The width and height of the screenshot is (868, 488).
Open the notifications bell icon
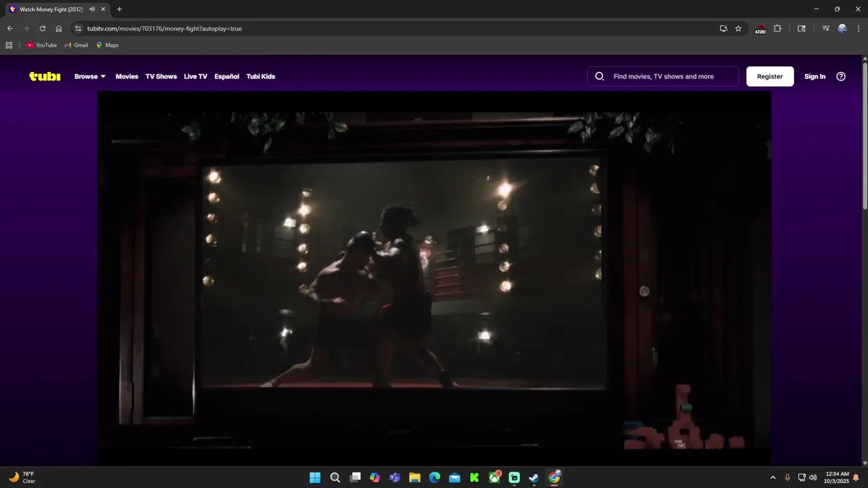tap(856, 478)
